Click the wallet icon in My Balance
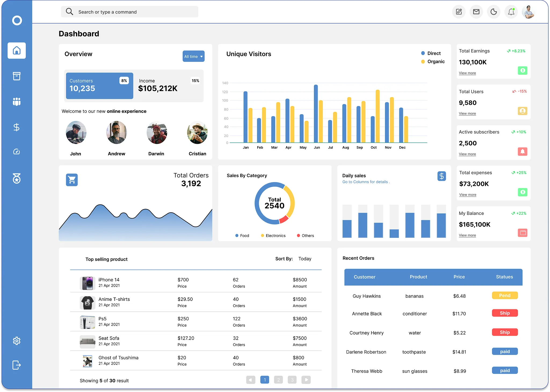Image resolution: width=550 pixels, height=392 pixels. pyautogui.click(x=523, y=233)
